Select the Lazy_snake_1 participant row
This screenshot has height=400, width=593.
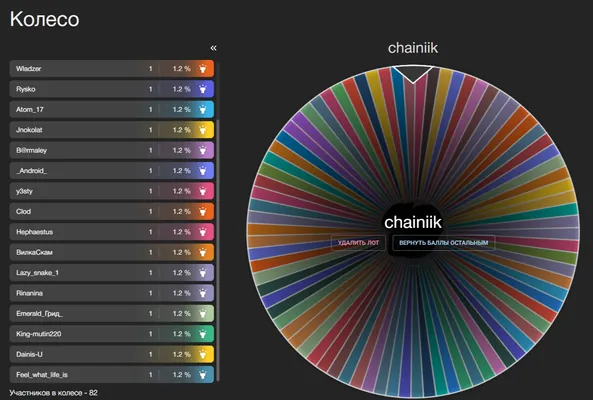coord(112,273)
